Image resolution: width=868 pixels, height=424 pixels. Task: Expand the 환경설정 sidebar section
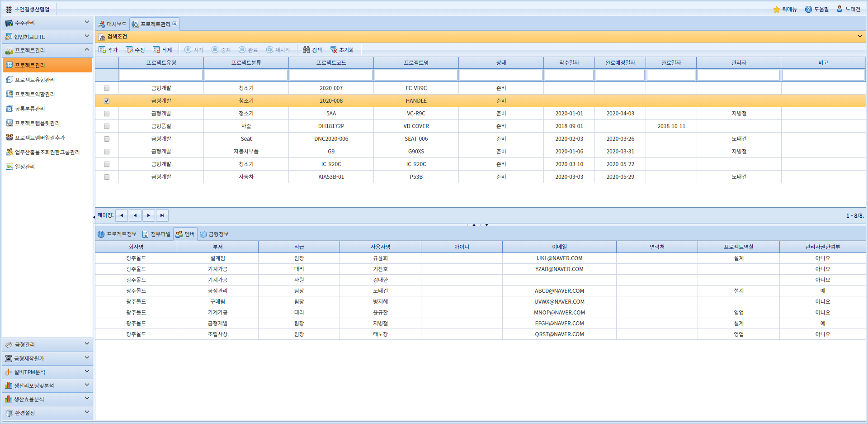tap(47, 413)
